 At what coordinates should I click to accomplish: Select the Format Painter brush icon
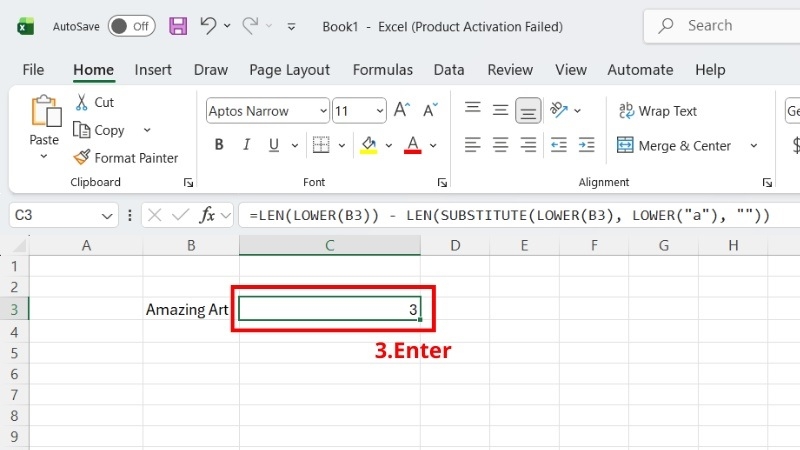[x=82, y=158]
